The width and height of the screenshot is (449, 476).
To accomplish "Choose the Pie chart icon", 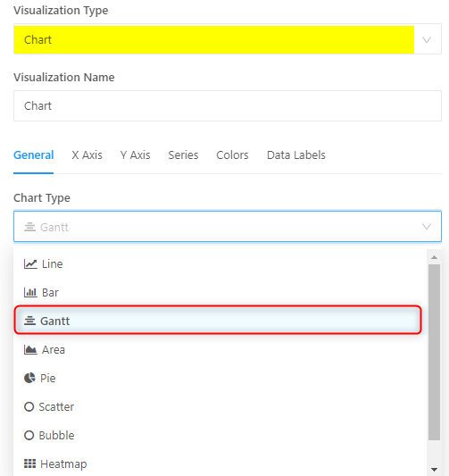I will click(29, 379).
